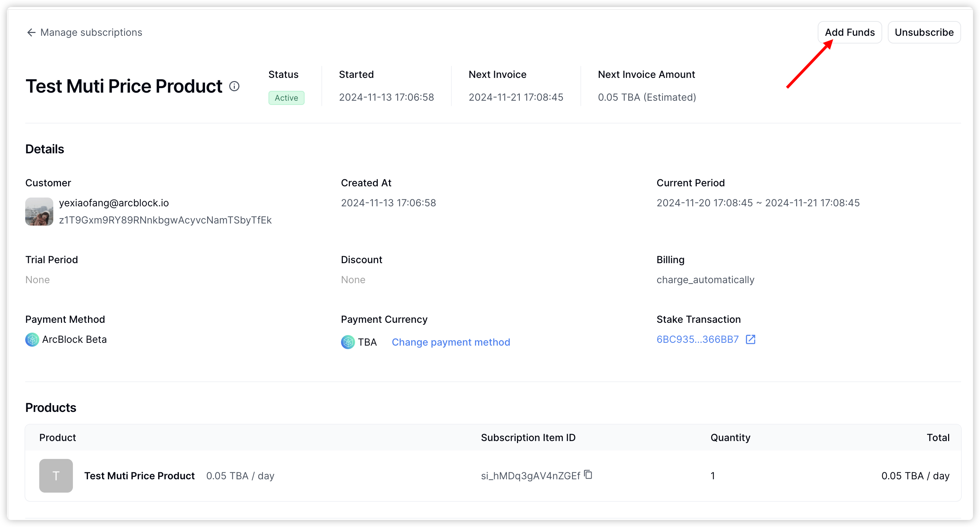Click Test Muti Price Product row name
The width and height of the screenshot is (980, 527).
click(x=139, y=476)
